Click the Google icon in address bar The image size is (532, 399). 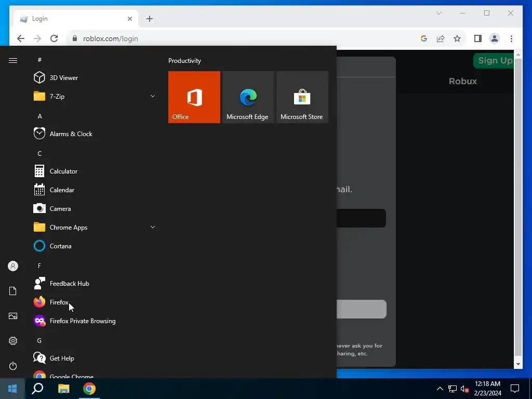pos(424,38)
